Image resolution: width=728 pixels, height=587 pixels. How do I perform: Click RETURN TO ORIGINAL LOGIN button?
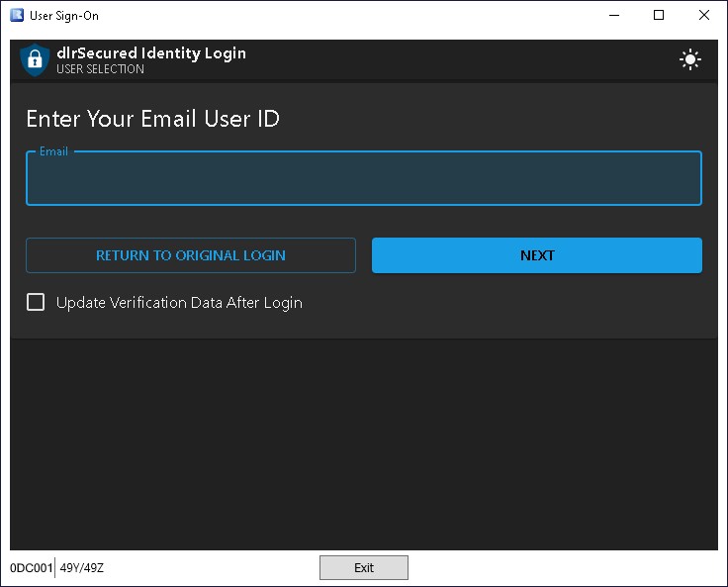(191, 255)
